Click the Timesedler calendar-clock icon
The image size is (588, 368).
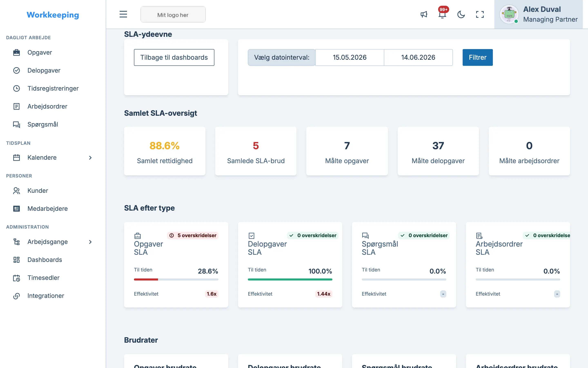(x=16, y=278)
